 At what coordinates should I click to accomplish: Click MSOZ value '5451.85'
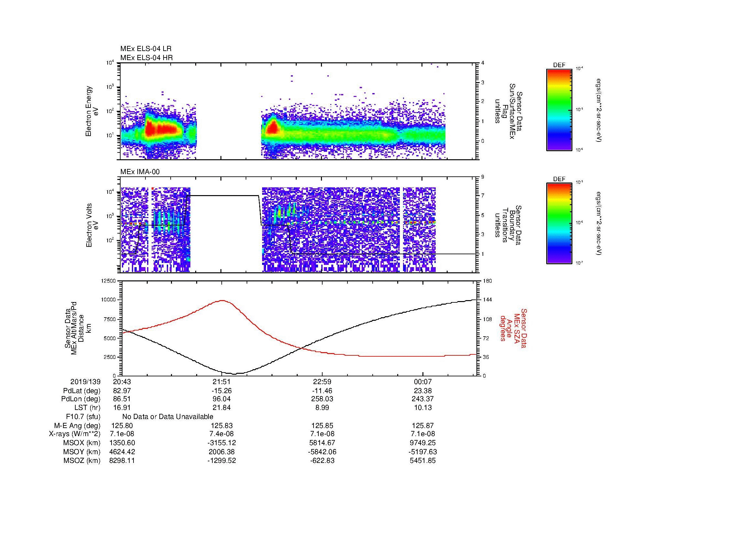(422, 461)
